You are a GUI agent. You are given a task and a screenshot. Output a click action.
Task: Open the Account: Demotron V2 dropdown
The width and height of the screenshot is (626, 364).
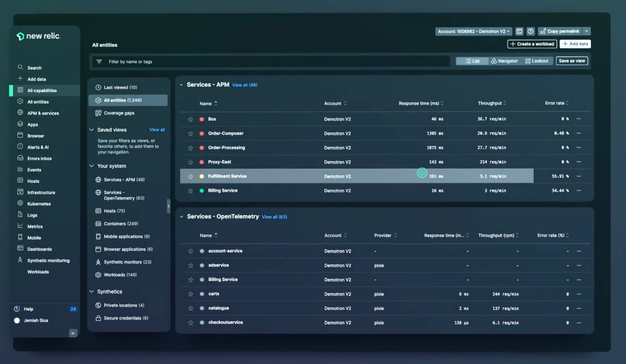(473, 31)
